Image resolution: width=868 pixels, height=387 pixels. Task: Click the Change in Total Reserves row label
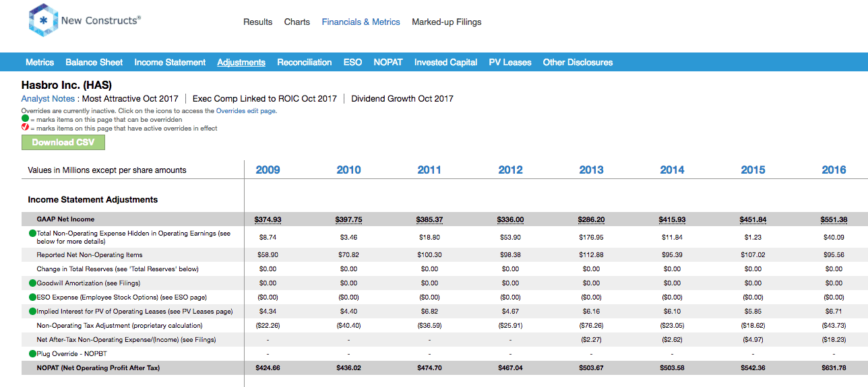coord(118,269)
